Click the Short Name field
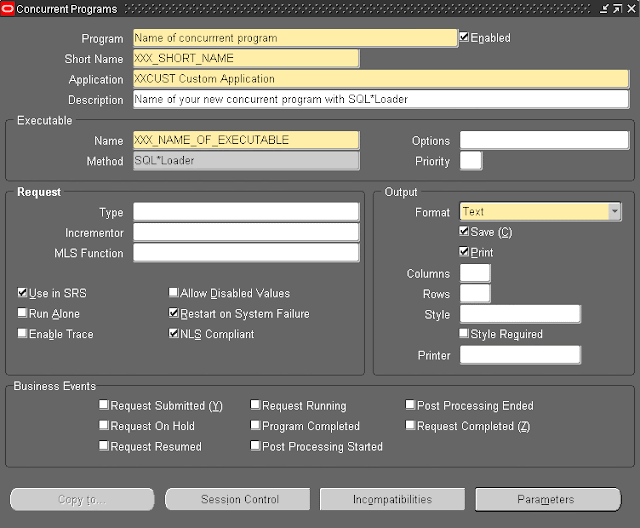 [x=246, y=58]
